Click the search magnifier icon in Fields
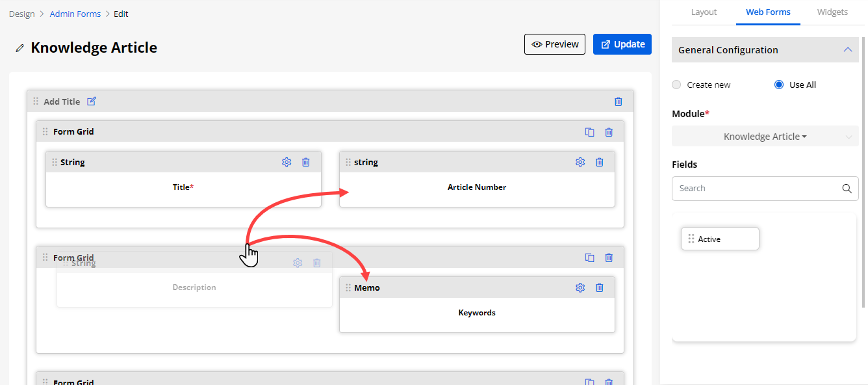Screen dimensions: 868x385 click(846, 189)
